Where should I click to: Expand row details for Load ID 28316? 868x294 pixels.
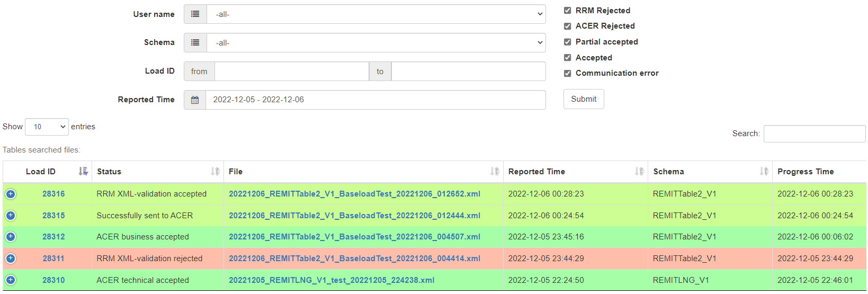11,194
